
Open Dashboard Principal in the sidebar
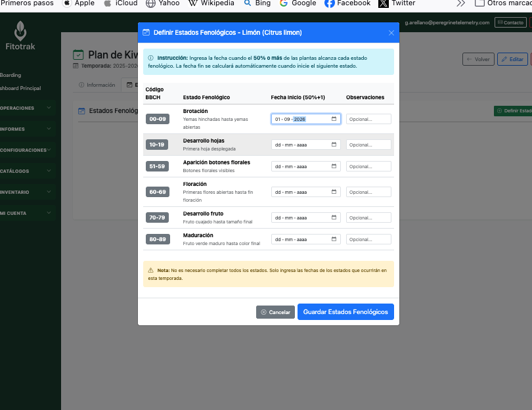[21, 88]
